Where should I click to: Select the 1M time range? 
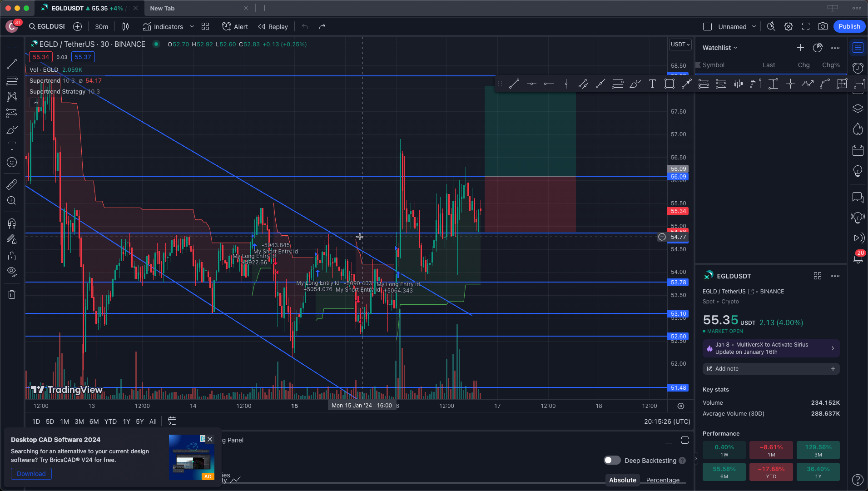coord(64,422)
